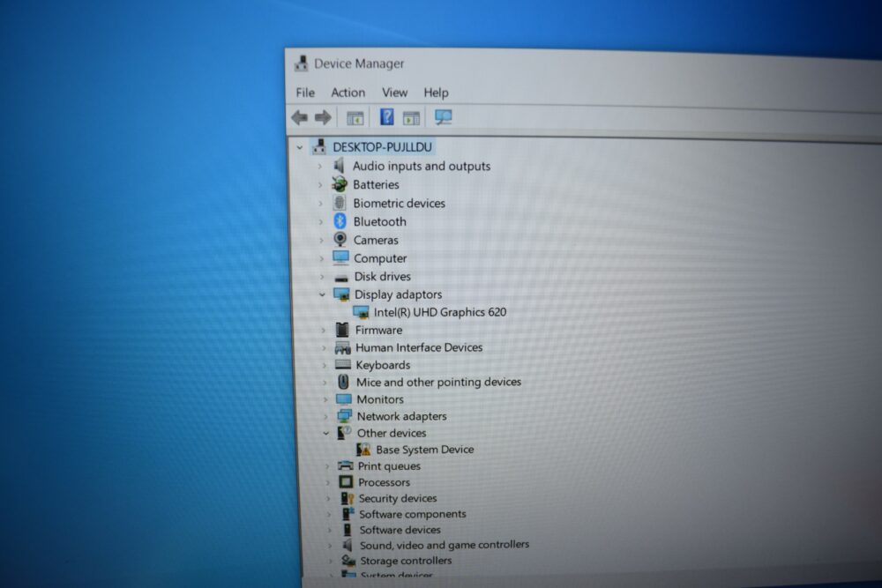The width and height of the screenshot is (882, 588).
Task: Expand Audio inputs and outputs category
Action: 320,167
